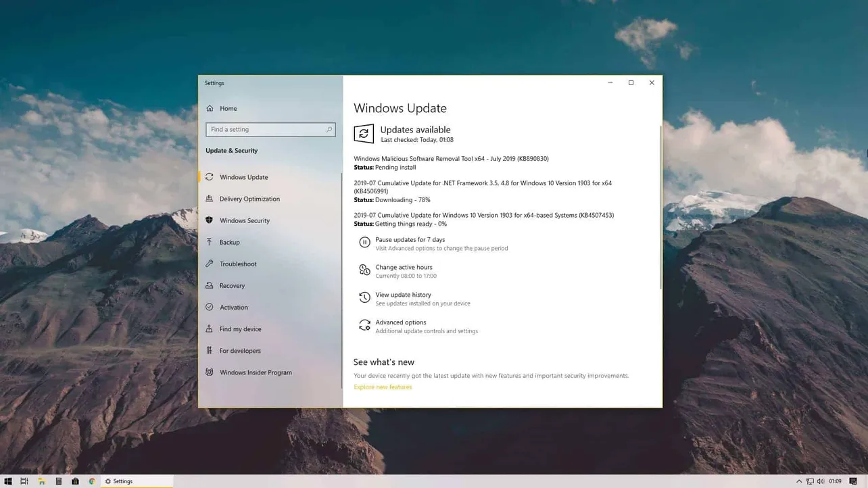Screen dimensions: 868x488
Task: Click the Troubleshoot wrench icon
Action: [x=210, y=264]
